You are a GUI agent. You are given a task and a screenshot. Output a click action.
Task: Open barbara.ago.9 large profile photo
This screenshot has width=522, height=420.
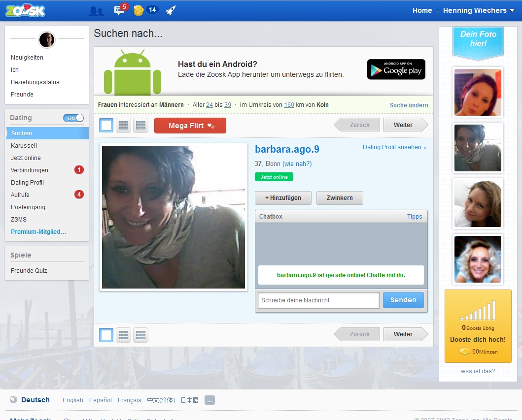click(x=174, y=217)
